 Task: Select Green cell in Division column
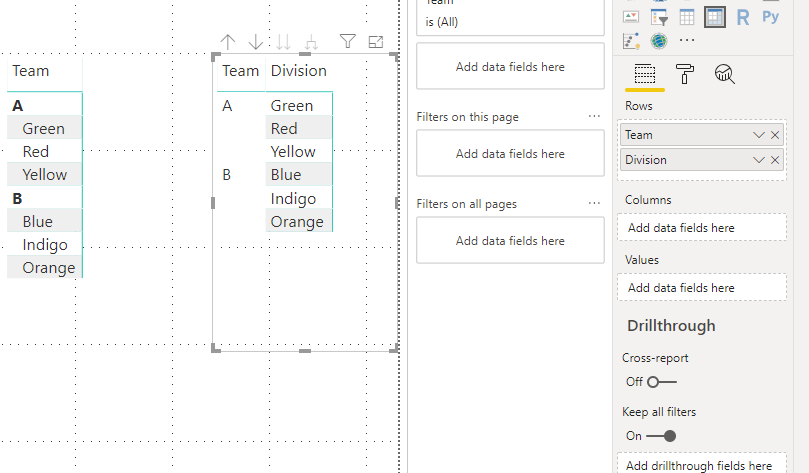299,106
